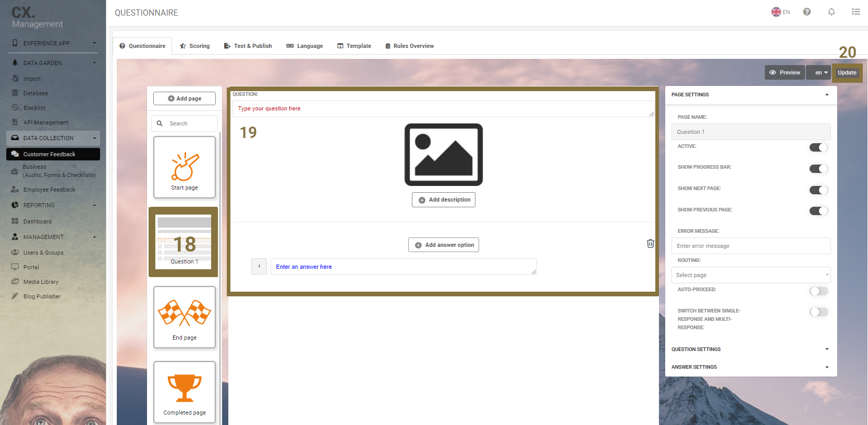Click the Management person icon
The width and height of the screenshot is (868, 425).
click(x=15, y=237)
